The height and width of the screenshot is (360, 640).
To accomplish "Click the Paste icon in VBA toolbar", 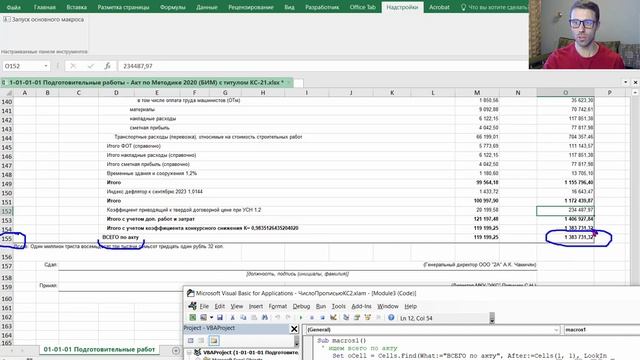I will click(254, 318).
